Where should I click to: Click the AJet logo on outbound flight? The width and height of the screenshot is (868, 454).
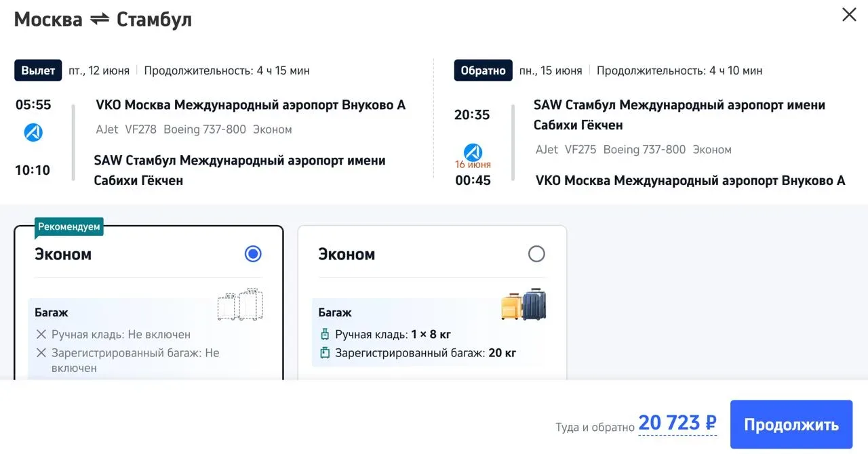click(x=33, y=133)
